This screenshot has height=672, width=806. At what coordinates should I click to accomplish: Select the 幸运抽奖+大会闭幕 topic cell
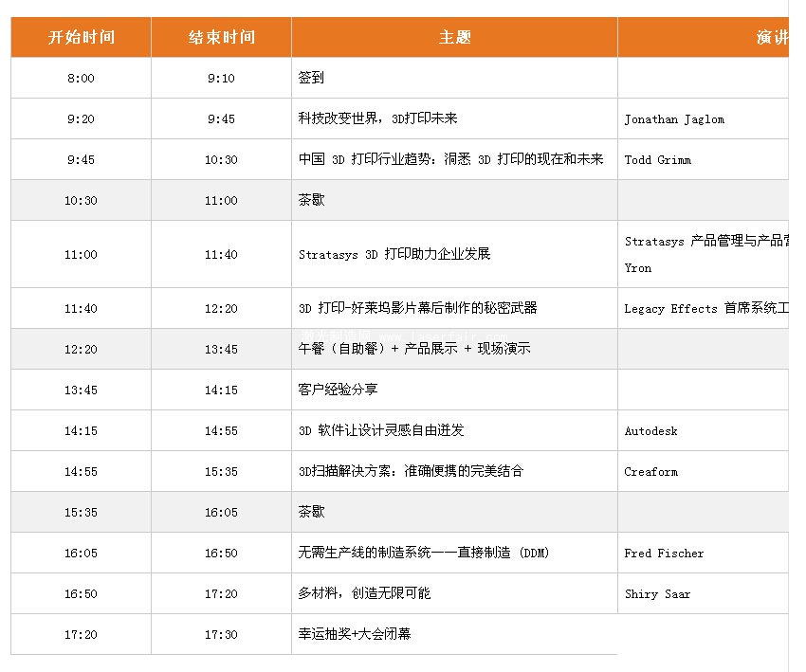(x=355, y=634)
